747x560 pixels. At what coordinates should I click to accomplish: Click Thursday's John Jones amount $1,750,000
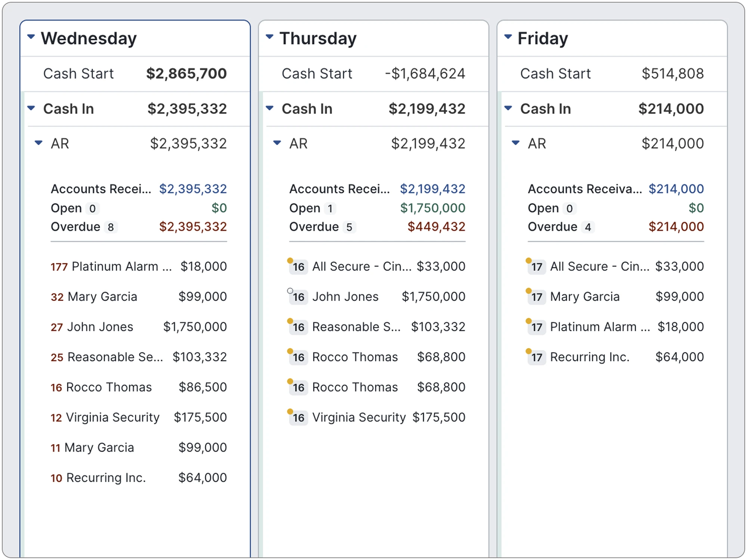pos(434,297)
